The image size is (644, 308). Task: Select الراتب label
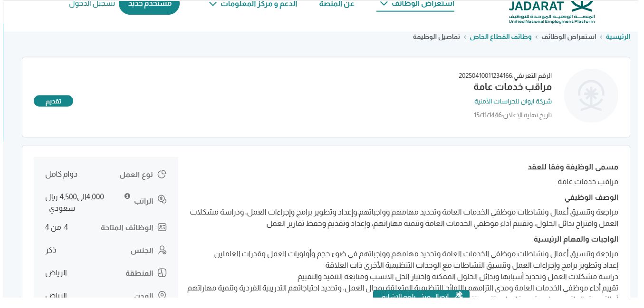pyautogui.click(x=144, y=201)
